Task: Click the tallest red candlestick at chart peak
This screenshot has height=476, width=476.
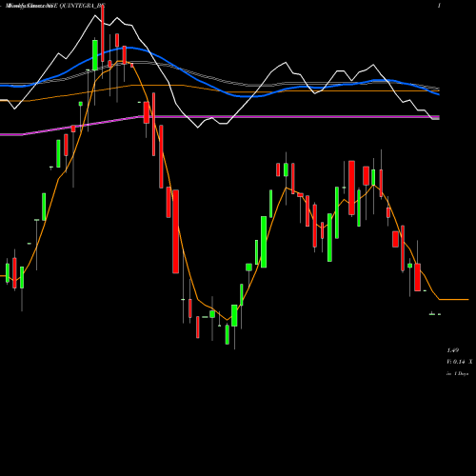Action: tap(103, 33)
